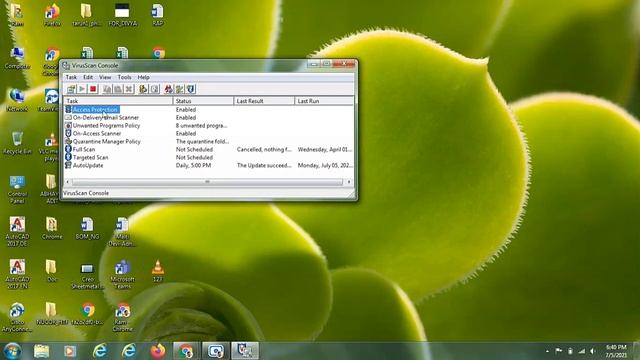Open Firefox from the taskbar
Viewport: 640px width, 360px height.
(158, 351)
